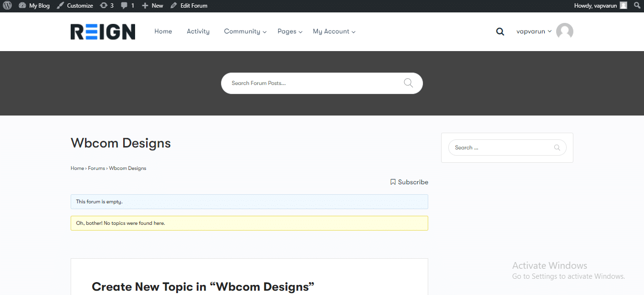Expand the My Account dropdown menu
This screenshot has width=644, height=295.
click(334, 32)
